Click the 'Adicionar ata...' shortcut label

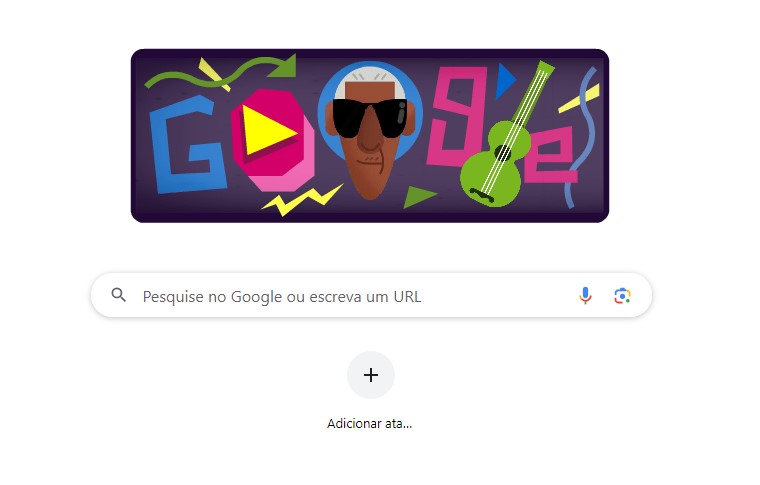369,424
